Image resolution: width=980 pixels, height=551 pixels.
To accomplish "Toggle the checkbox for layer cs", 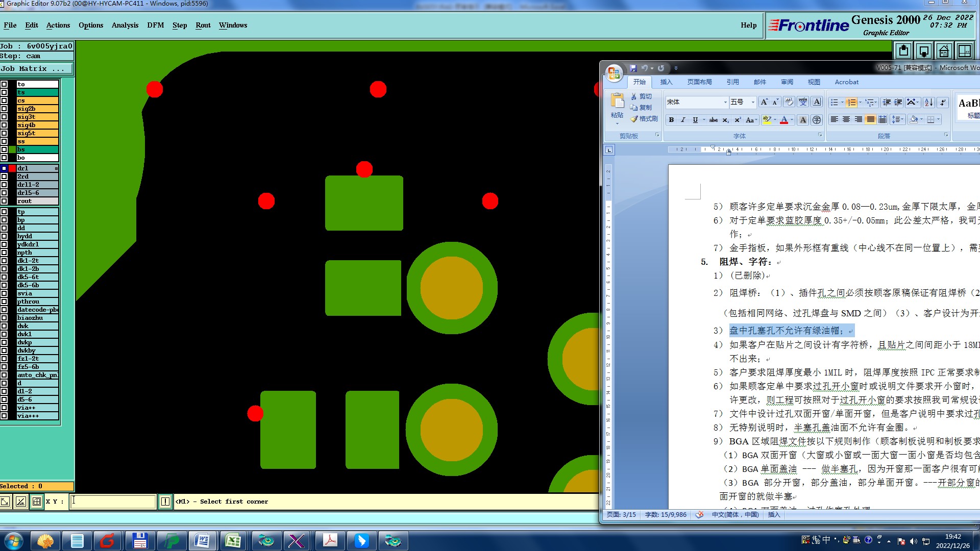I will 4,101.
